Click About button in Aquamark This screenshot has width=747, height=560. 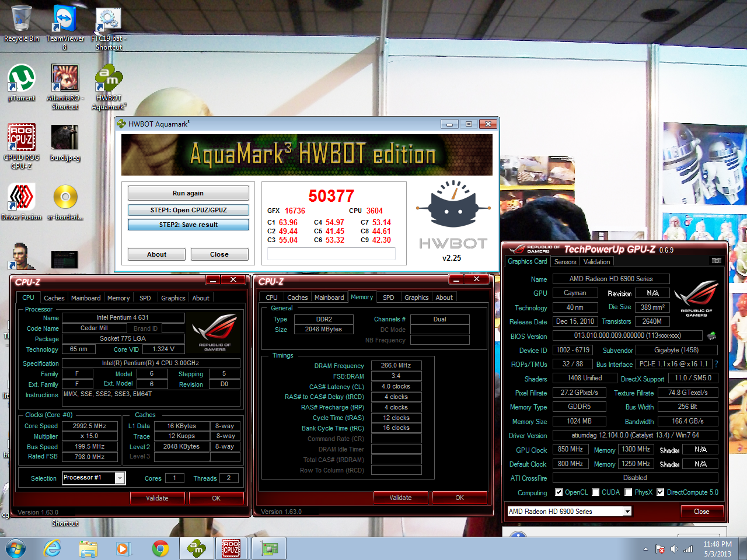click(x=156, y=254)
